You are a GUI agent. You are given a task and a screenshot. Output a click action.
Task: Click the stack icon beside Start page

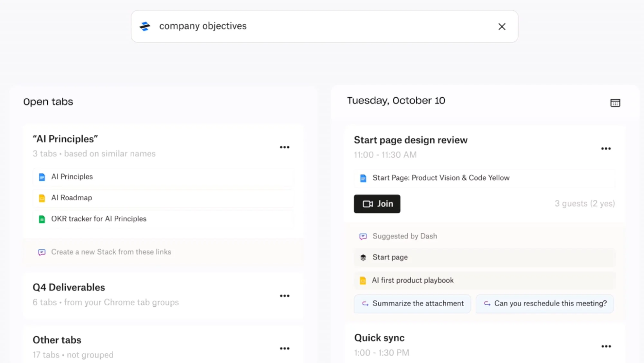[363, 258]
